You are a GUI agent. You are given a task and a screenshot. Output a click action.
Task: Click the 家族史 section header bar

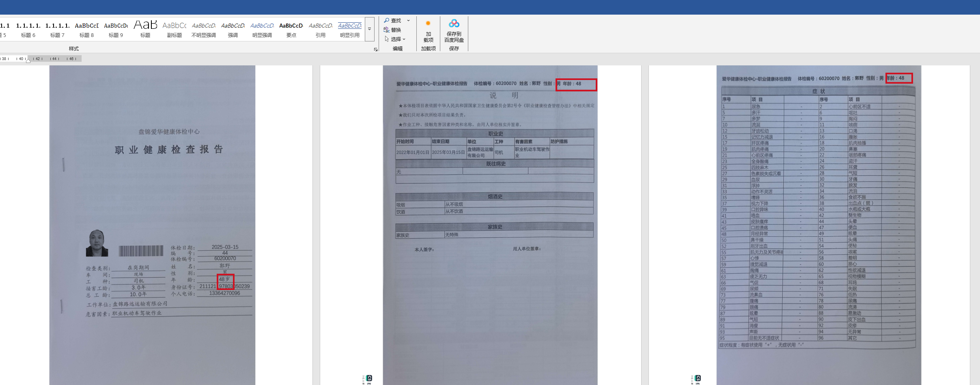495,227
